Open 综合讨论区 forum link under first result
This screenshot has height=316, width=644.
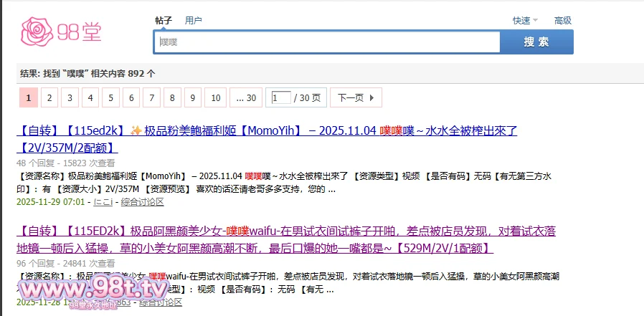(x=142, y=202)
